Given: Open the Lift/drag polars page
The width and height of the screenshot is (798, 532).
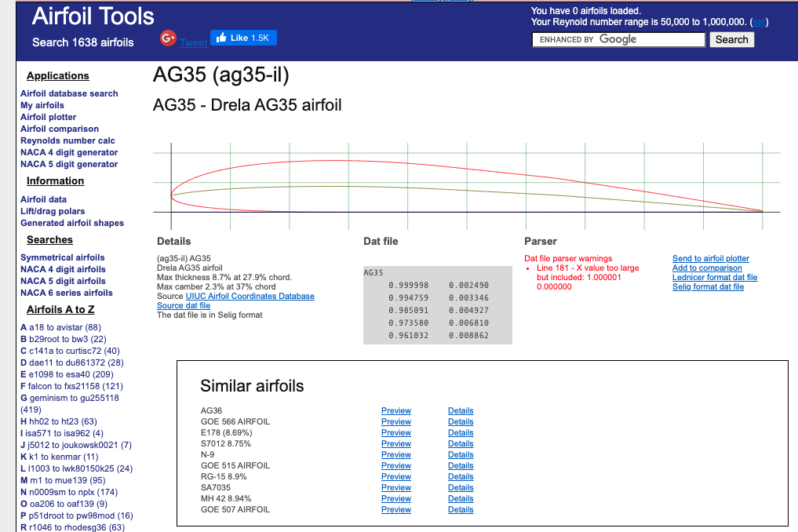Looking at the screenshot, I should point(53,211).
